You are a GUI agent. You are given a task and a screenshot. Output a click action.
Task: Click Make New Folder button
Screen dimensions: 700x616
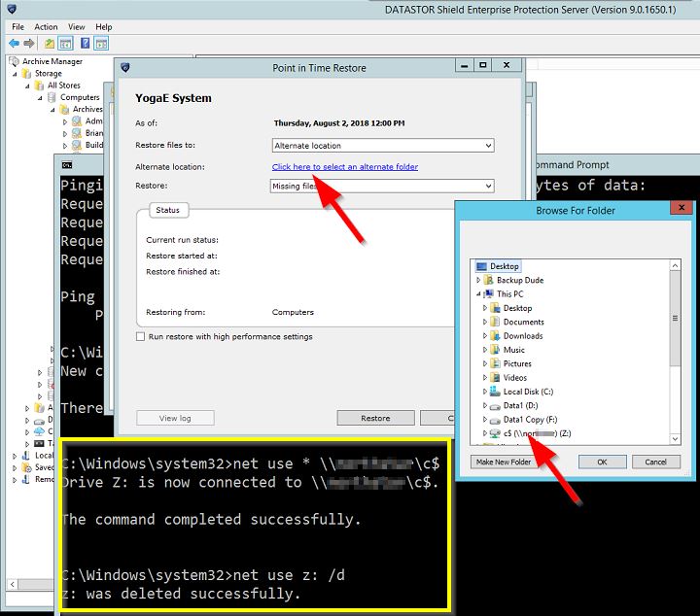(x=504, y=462)
